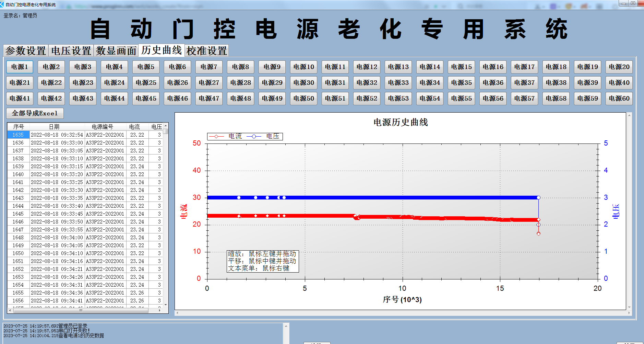This screenshot has width=644, height=344.
Task: Click the data table scroll-up arrow
Action: pos(166,125)
